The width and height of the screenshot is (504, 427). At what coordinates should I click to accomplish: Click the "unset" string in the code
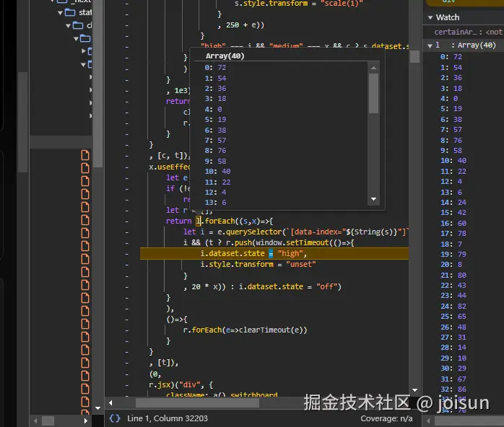tap(301, 265)
